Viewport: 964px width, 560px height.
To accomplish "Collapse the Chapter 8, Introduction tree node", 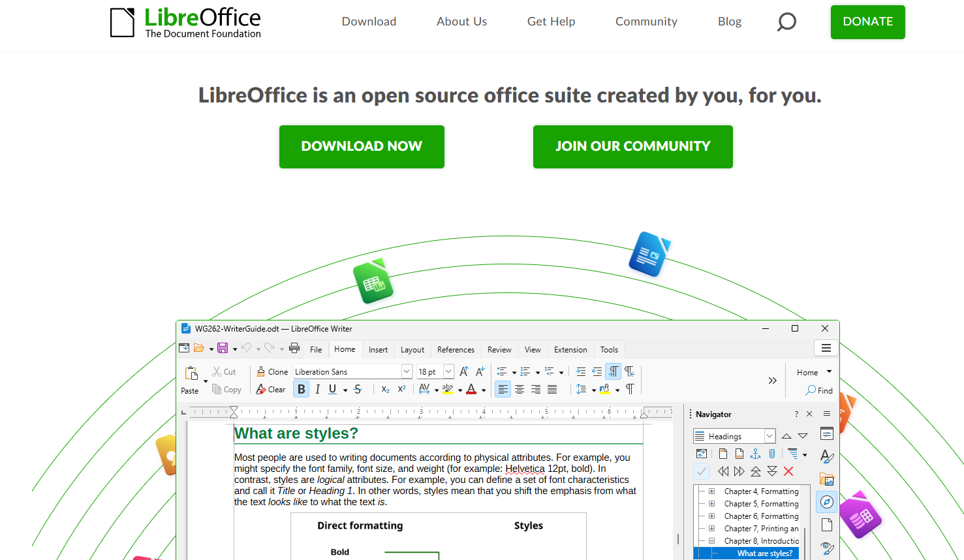I will (x=712, y=540).
